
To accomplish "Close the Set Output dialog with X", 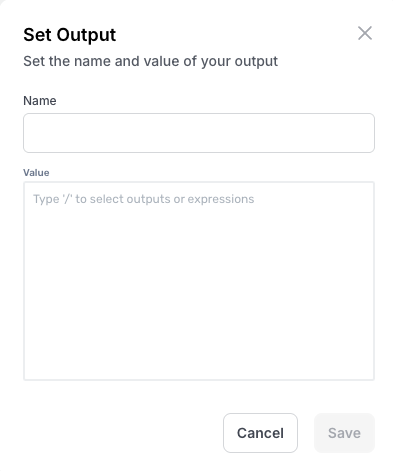I will coord(365,33).
